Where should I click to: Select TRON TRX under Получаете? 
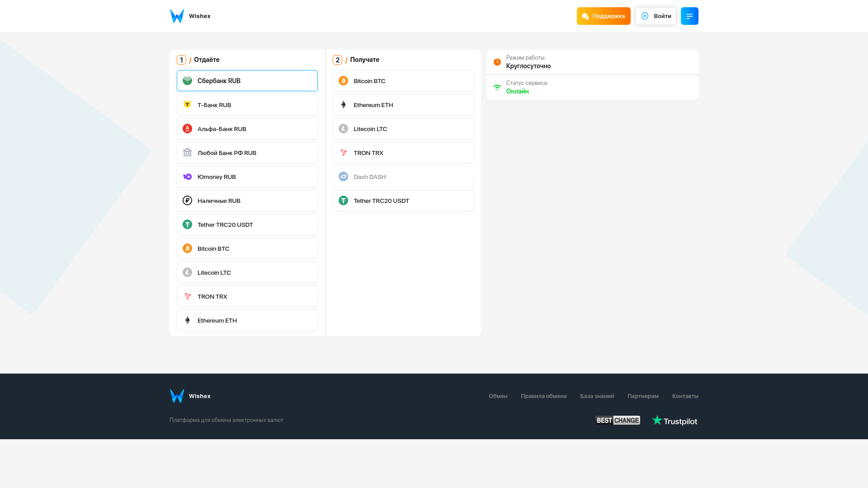403,153
